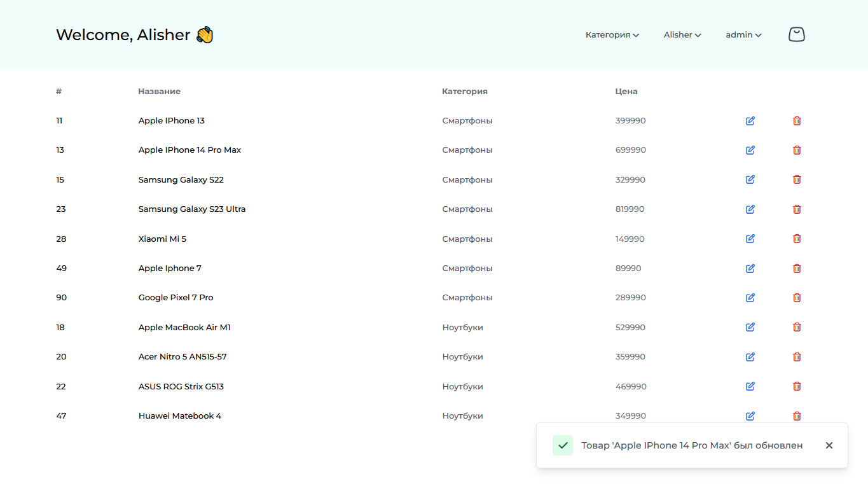This screenshot has width=868, height=488.
Task: Delete the Google Pixel 7 Pro product
Action: [x=797, y=297]
